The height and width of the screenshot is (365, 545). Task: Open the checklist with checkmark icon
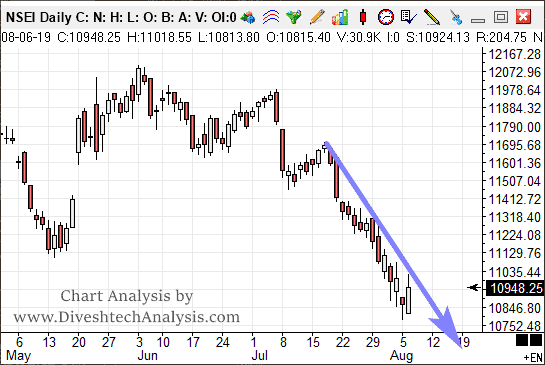(408, 17)
